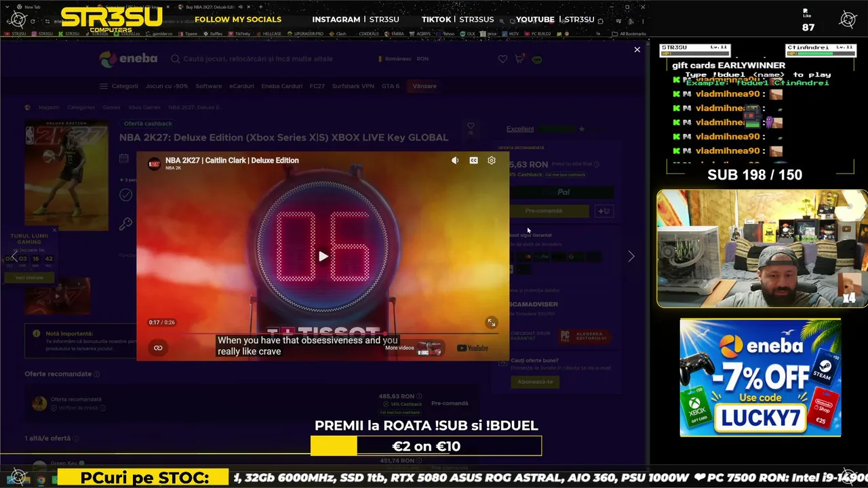
Task: Open the More videos panel
Action: (x=414, y=348)
